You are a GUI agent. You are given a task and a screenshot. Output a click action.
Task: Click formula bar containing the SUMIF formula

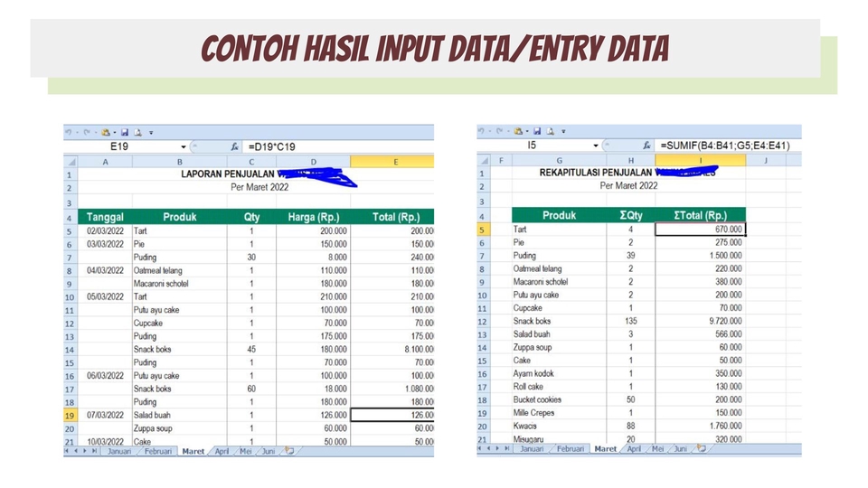pos(729,145)
